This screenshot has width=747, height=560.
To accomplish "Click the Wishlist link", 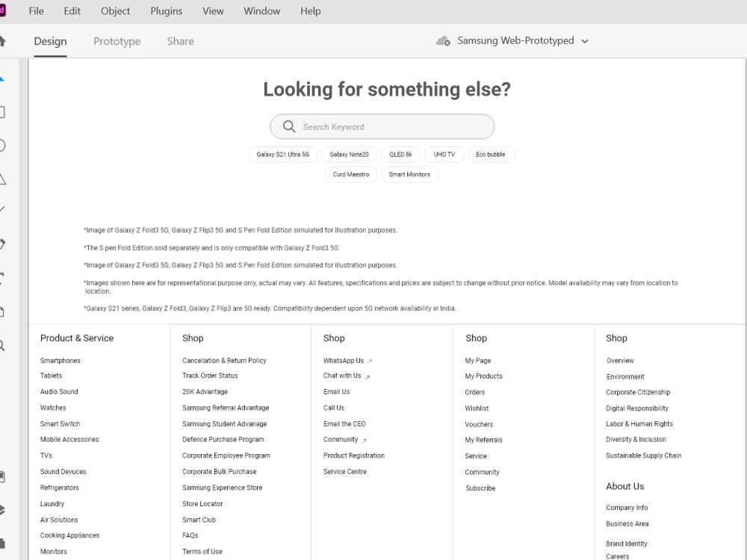I will [477, 408].
